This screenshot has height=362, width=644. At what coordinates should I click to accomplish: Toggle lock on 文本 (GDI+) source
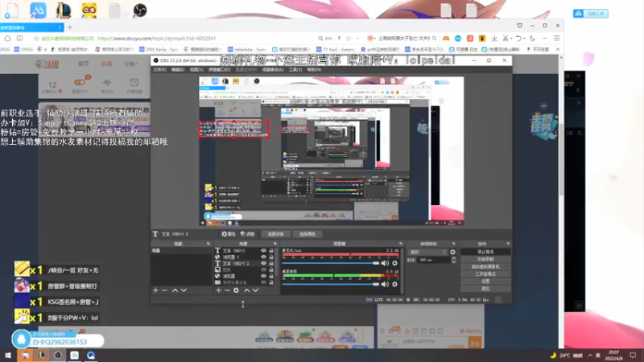pyautogui.click(x=271, y=250)
